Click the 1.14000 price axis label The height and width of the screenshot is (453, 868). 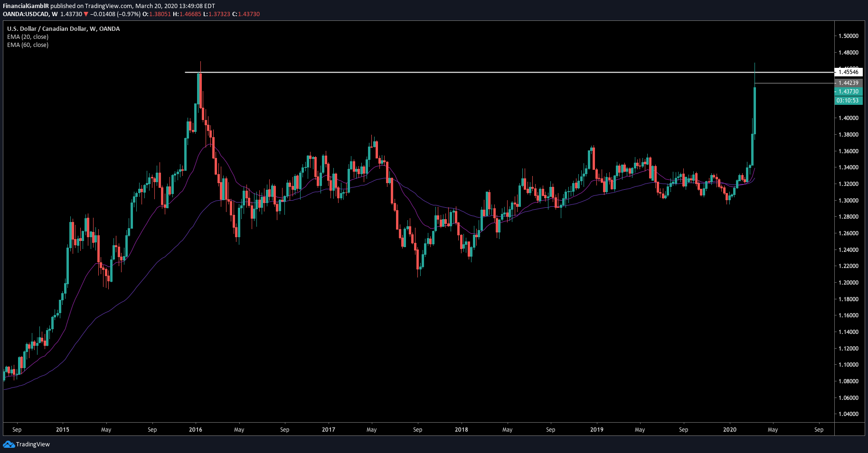[849, 332]
